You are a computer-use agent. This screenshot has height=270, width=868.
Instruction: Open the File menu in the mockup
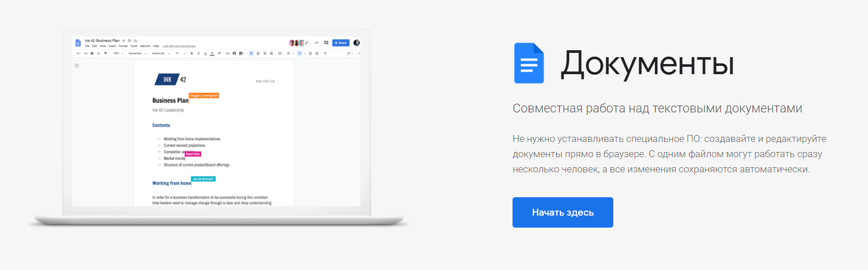(x=87, y=46)
